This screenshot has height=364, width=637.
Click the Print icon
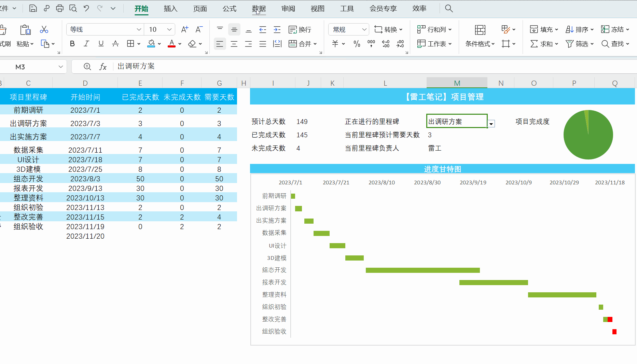pyautogui.click(x=60, y=9)
